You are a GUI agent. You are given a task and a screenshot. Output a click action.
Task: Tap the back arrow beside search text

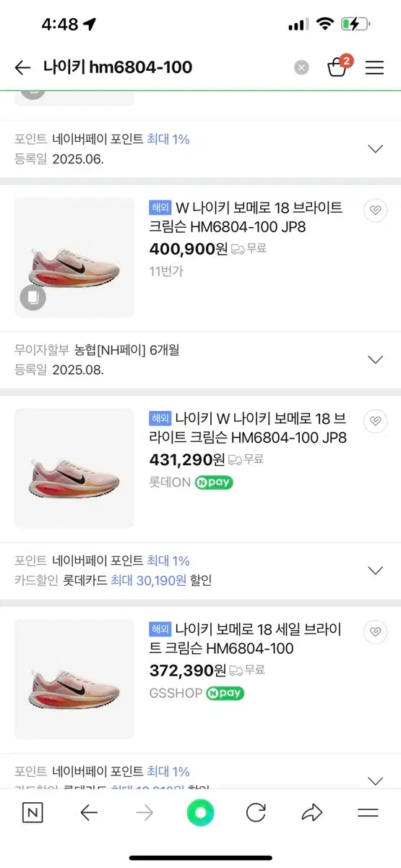tap(22, 68)
